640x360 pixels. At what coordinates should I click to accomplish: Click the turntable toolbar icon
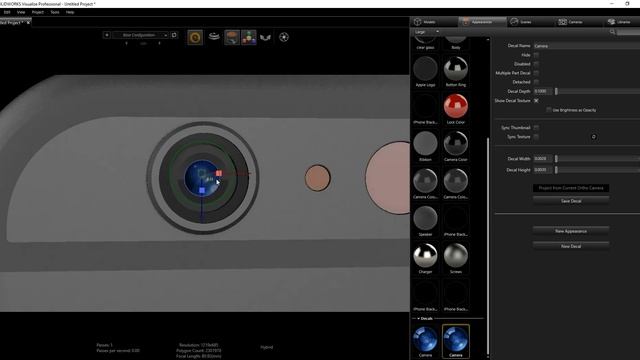214,37
